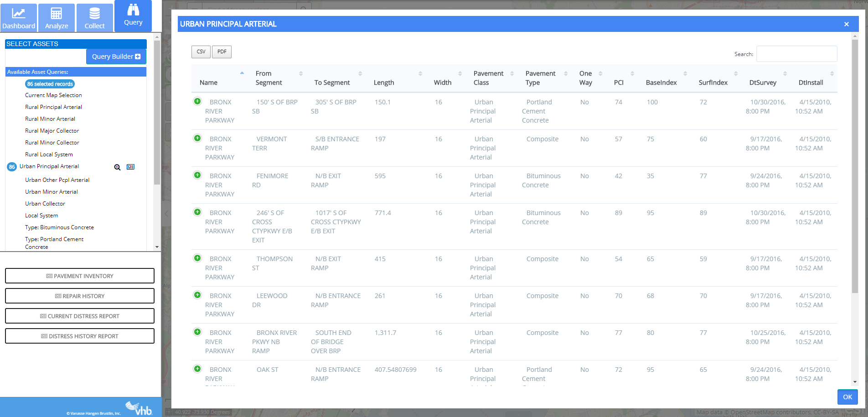
Task: Click the zoom magnifier beside Urban Principal Arterial
Action: [x=117, y=167]
